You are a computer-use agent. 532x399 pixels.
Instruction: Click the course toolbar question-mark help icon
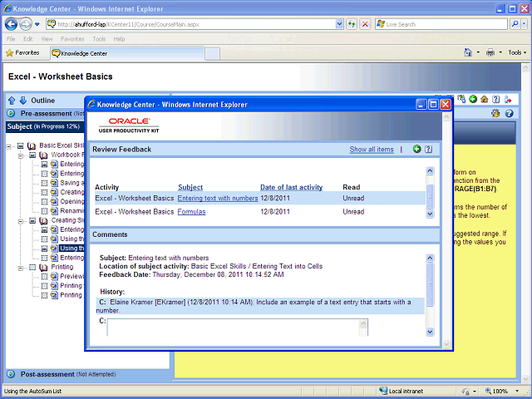(x=495, y=99)
